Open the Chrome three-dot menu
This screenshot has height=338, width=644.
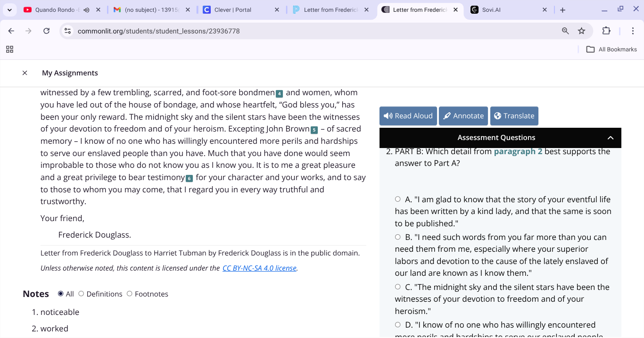[633, 31]
